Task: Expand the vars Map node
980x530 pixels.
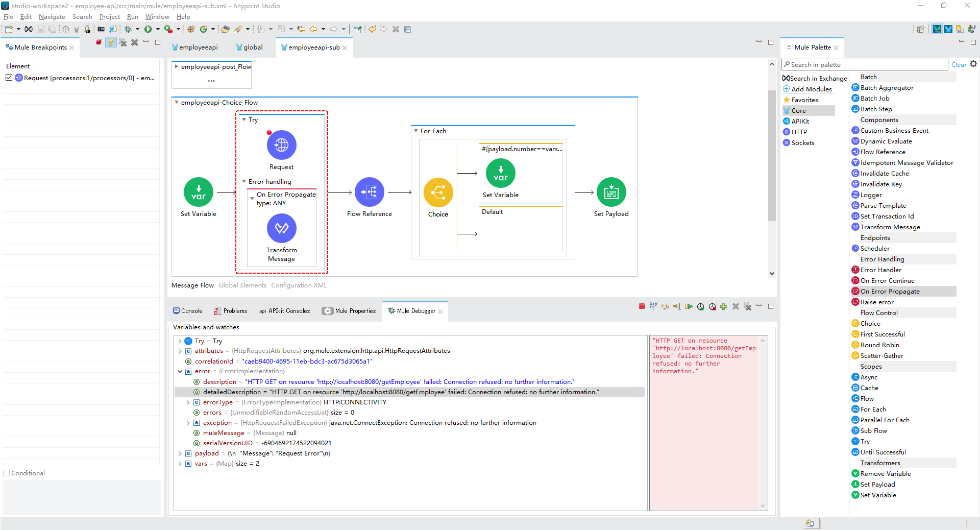Action: coord(180,464)
